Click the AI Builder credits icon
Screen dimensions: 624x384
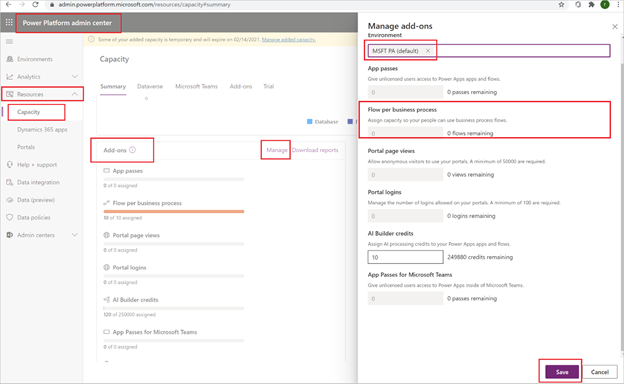pos(106,300)
